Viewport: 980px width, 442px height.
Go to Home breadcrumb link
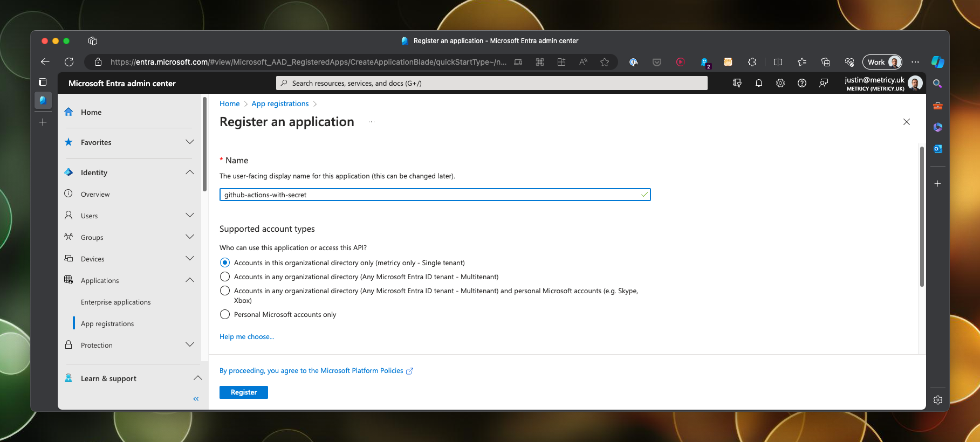pyautogui.click(x=229, y=103)
